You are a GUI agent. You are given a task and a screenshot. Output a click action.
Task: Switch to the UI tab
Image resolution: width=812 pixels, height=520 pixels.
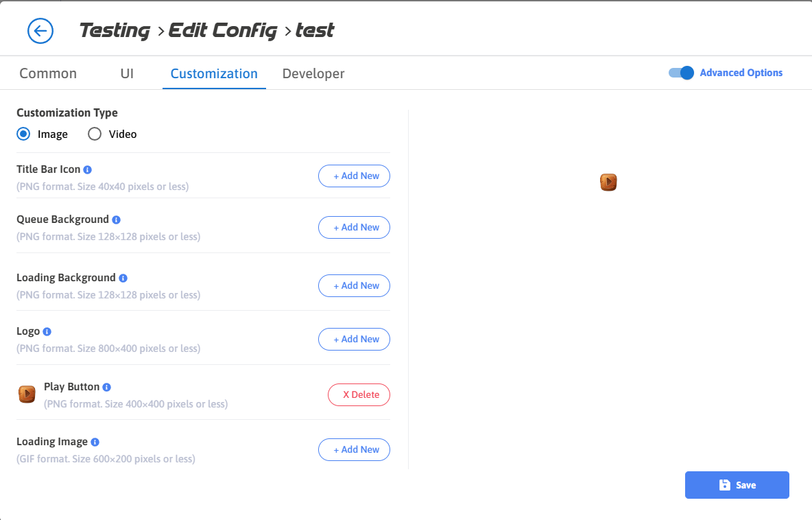pyautogui.click(x=127, y=73)
